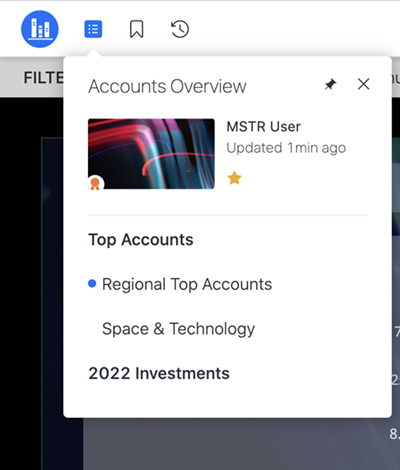
Task: Click the Accounts Overview title
Action: [x=167, y=86]
